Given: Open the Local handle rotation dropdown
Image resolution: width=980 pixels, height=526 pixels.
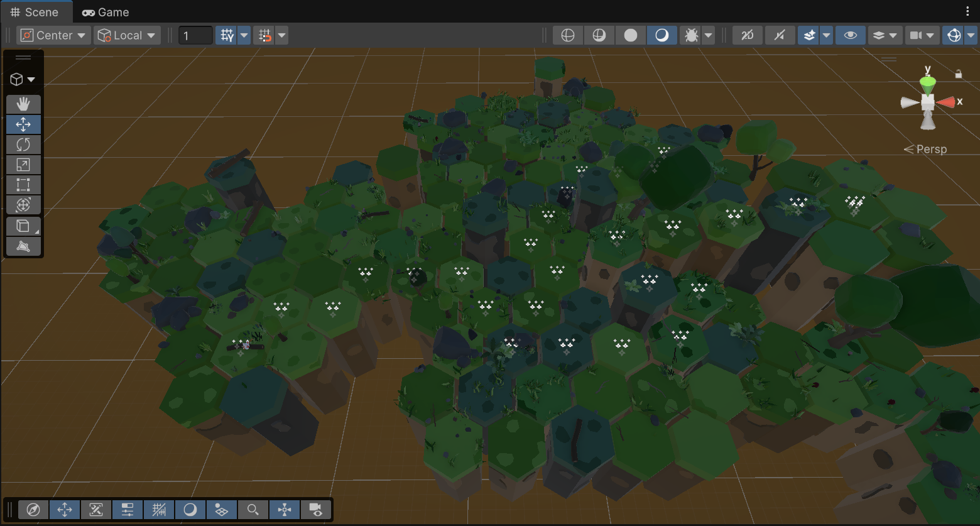Looking at the screenshot, I should [x=128, y=35].
